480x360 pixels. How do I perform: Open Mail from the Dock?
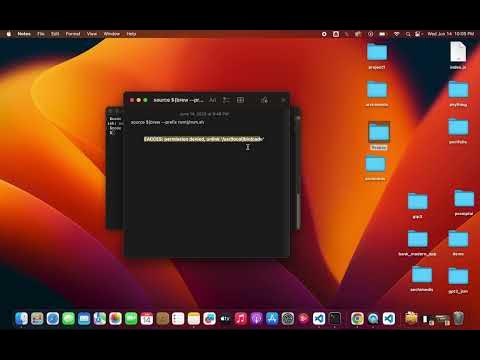(x=84, y=319)
